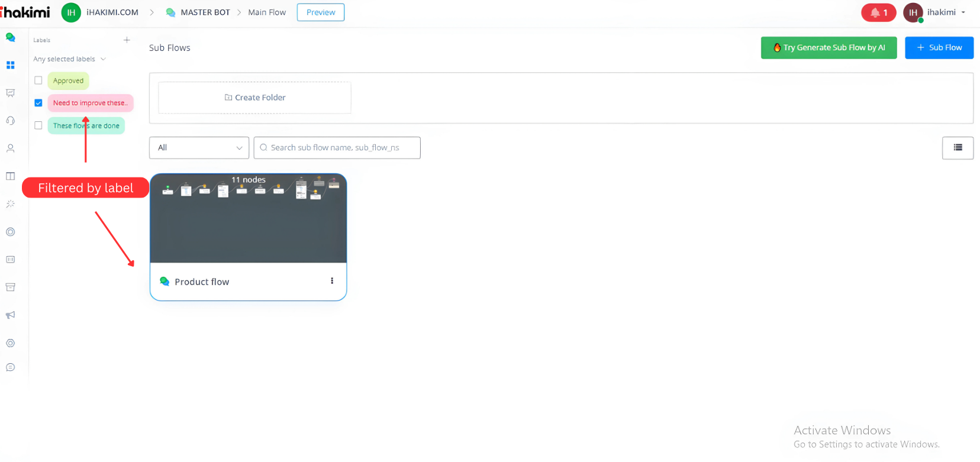Click the archive box icon in sidebar

pyautogui.click(x=10, y=287)
